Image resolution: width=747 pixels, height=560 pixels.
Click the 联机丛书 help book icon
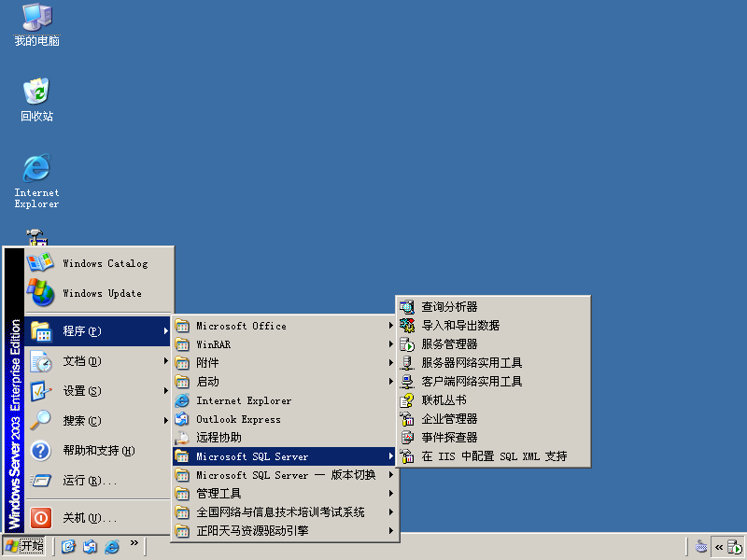[407, 400]
